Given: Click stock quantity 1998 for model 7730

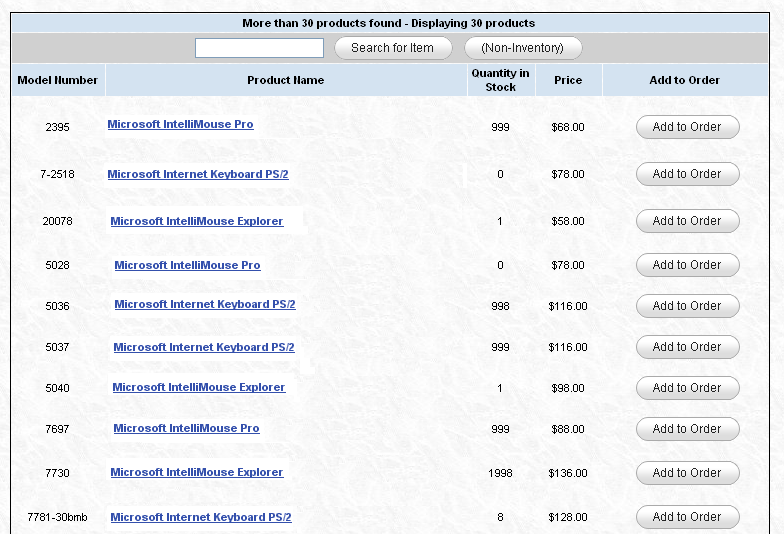Looking at the screenshot, I should [500, 473].
